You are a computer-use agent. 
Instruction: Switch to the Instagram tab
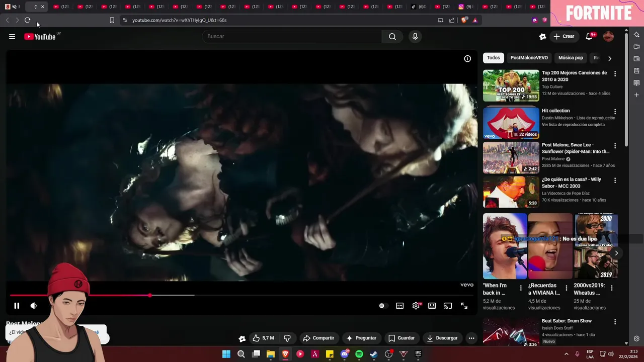[466, 7]
